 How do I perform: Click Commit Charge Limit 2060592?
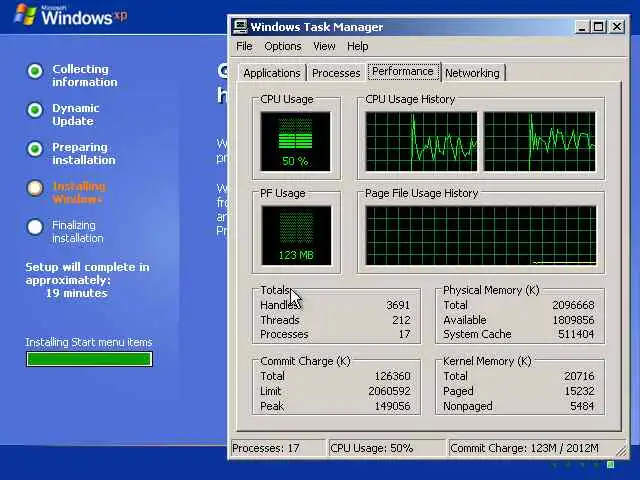tap(389, 391)
